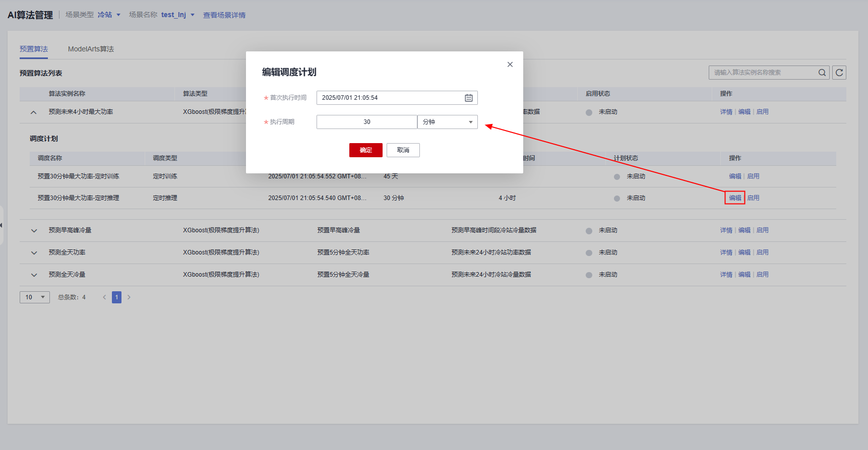Click 详情 for 预测早高峰冷量
This screenshot has width=868, height=450.
pos(726,230)
